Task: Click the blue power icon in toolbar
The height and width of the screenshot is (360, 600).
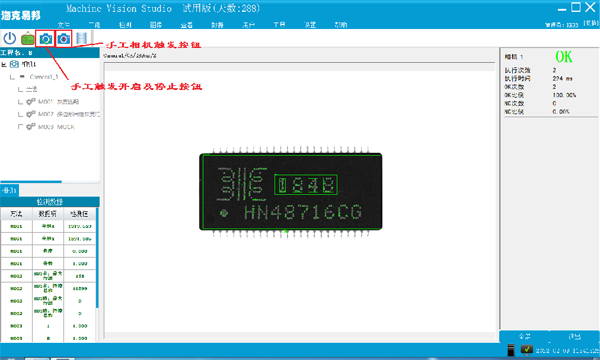Action: click(x=10, y=38)
